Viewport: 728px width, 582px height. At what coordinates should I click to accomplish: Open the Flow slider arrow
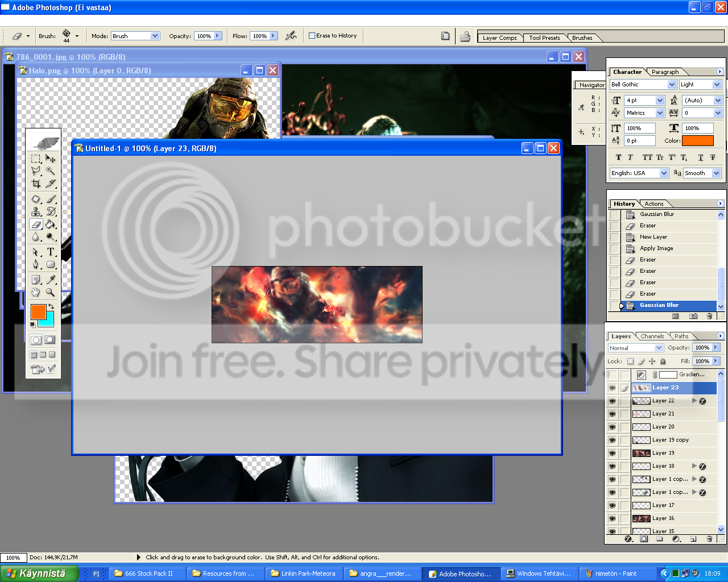click(x=274, y=36)
